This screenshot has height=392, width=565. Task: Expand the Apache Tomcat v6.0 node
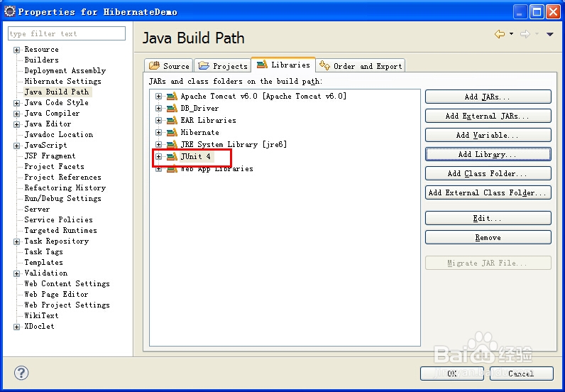(x=158, y=96)
